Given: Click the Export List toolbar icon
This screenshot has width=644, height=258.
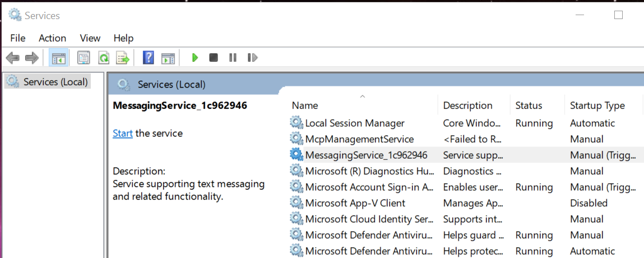Looking at the screenshot, I should tap(122, 58).
